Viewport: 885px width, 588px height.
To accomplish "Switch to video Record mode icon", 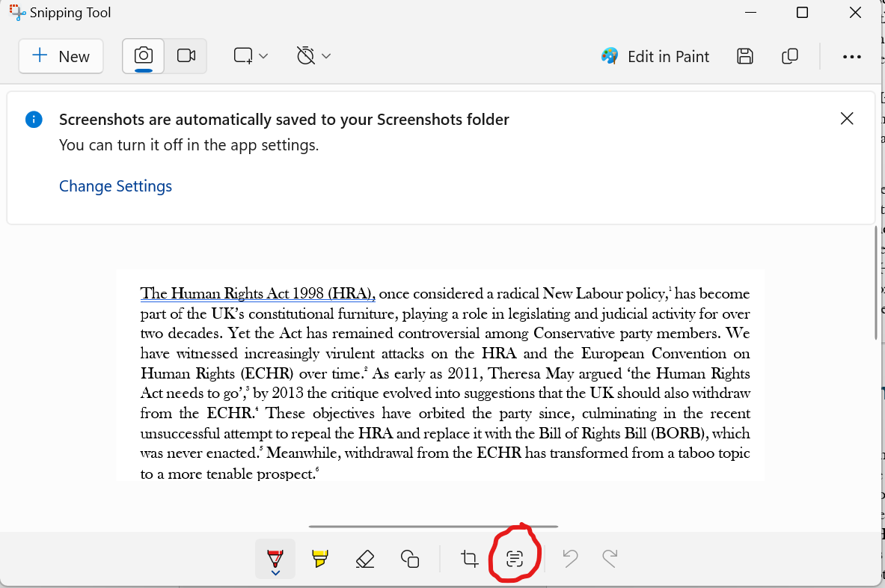I will click(x=186, y=56).
